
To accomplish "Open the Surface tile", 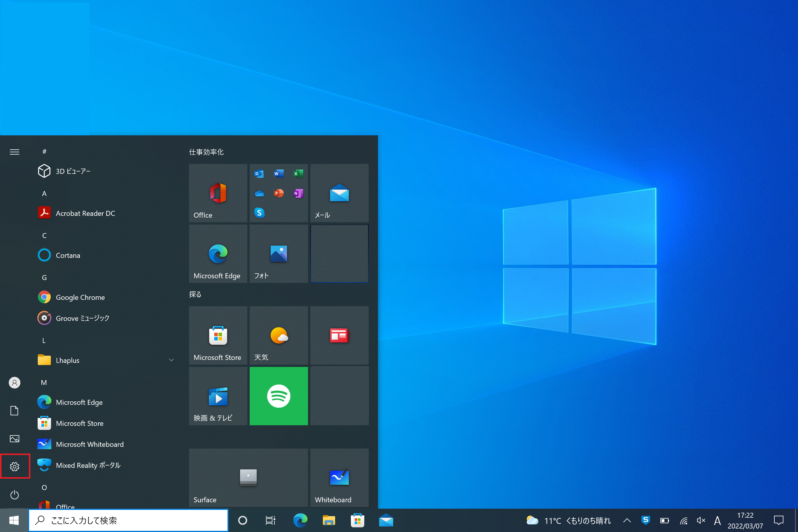I will point(249,478).
